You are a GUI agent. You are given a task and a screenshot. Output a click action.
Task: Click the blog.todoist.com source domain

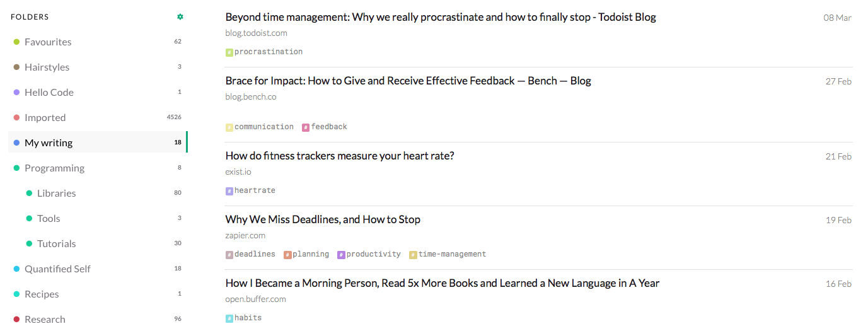(256, 33)
